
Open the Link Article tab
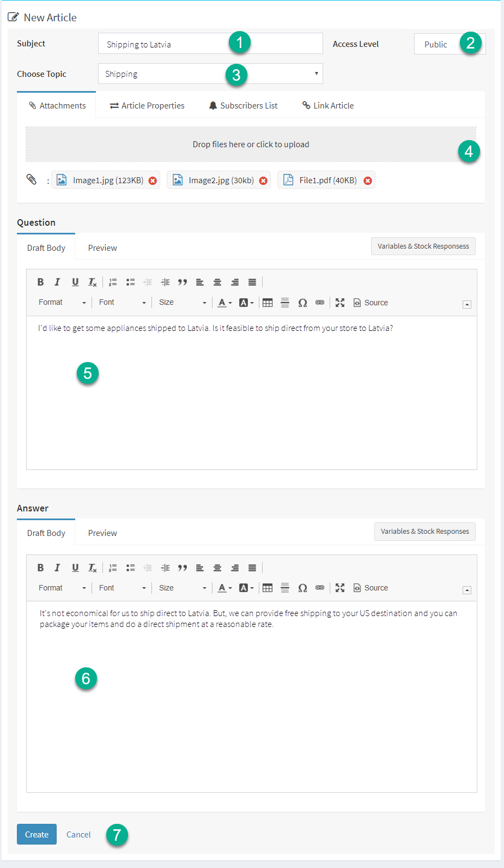(328, 105)
